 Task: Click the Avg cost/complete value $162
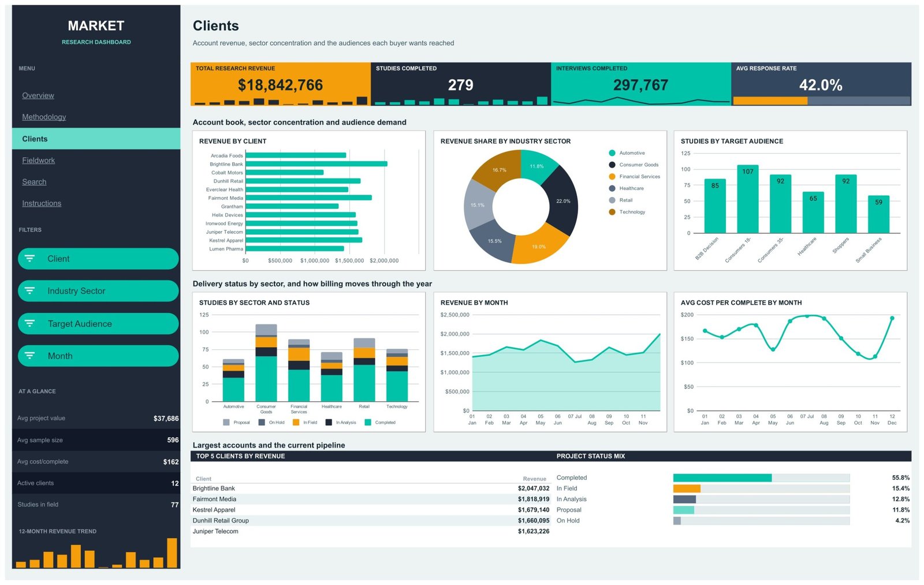click(x=171, y=461)
